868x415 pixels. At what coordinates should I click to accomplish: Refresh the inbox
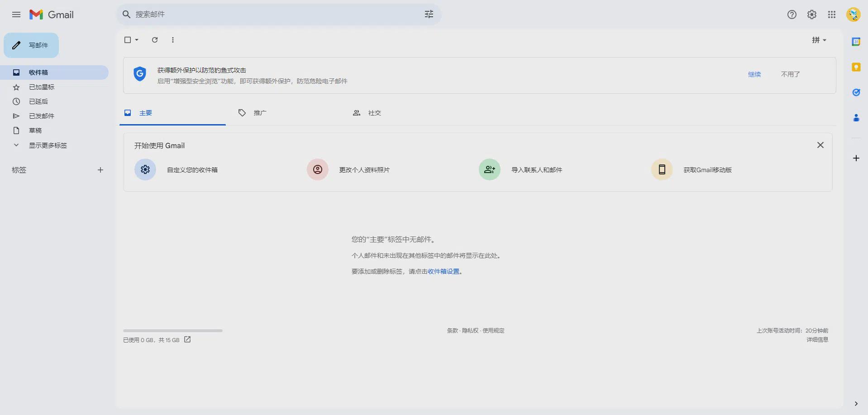pos(155,40)
